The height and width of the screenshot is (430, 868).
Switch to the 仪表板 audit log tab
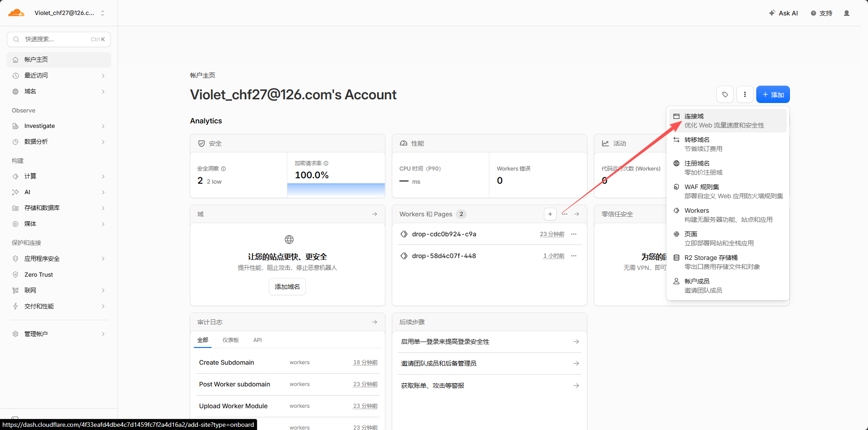pos(231,340)
